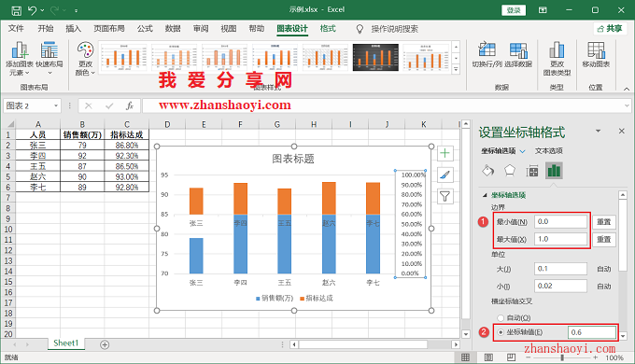Image resolution: width=635 pixels, height=364 pixels.
Task: Select the Sheet1 tab
Action: (65, 343)
